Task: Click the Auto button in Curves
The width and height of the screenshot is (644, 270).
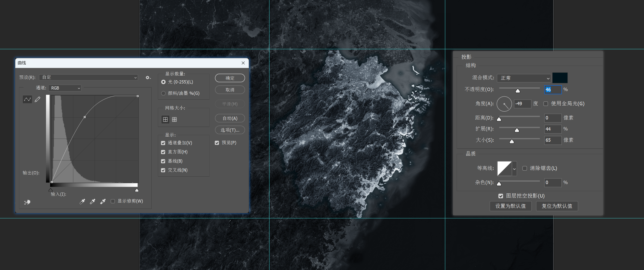Action: click(230, 118)
